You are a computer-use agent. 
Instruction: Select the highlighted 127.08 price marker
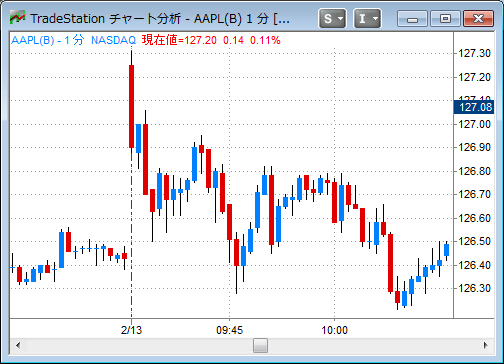(474, 107)
